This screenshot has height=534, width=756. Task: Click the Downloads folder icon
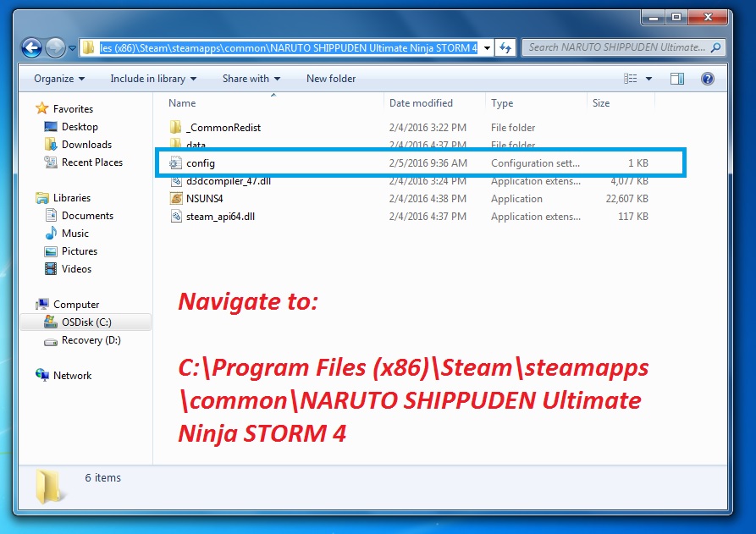[x=51, y=144]
